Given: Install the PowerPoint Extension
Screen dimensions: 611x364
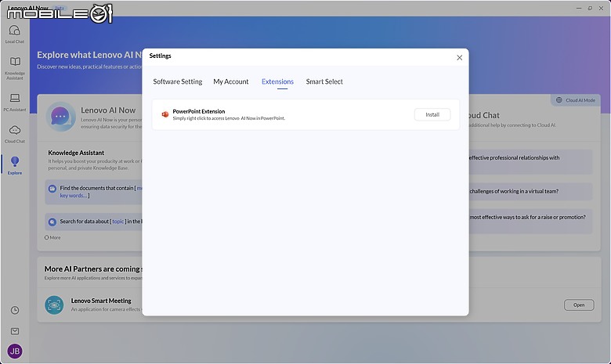Looking at the screenshot, I should (432, 114).
